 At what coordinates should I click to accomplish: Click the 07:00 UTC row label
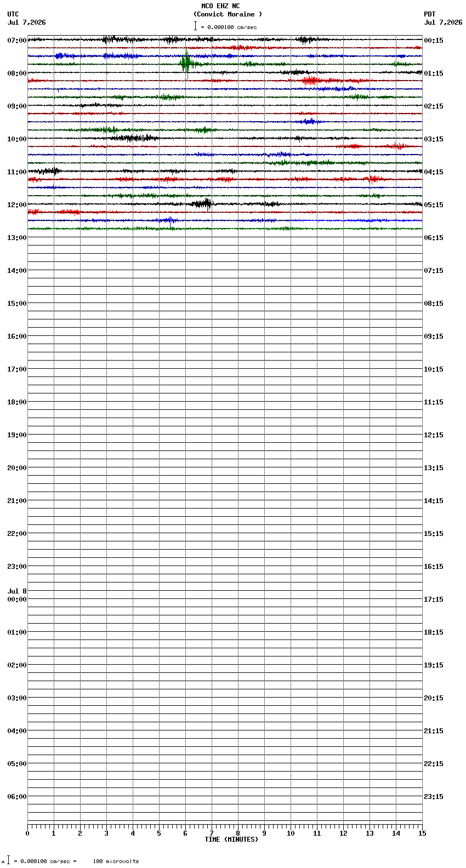coord(17,41)
